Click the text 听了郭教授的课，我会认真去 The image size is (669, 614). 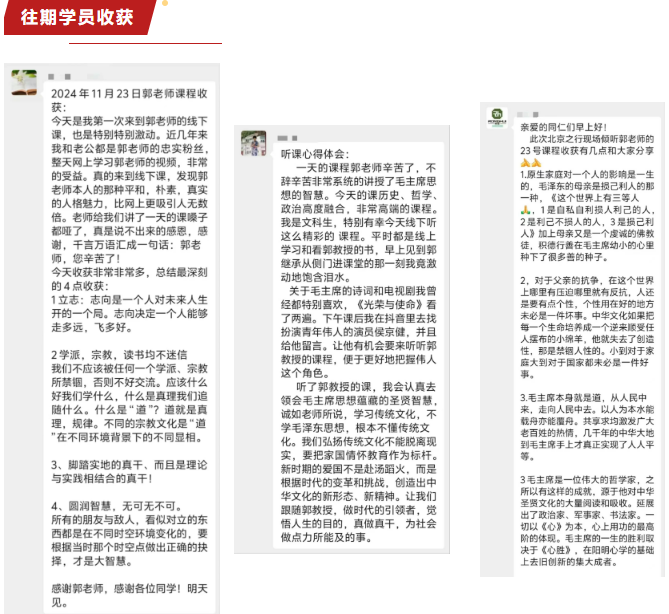click(366, 387)
